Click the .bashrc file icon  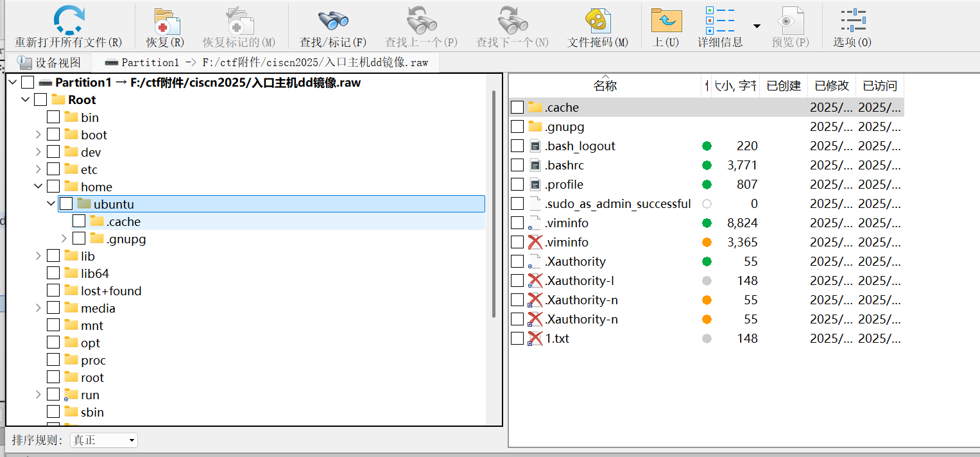click(x=535, y=165)
